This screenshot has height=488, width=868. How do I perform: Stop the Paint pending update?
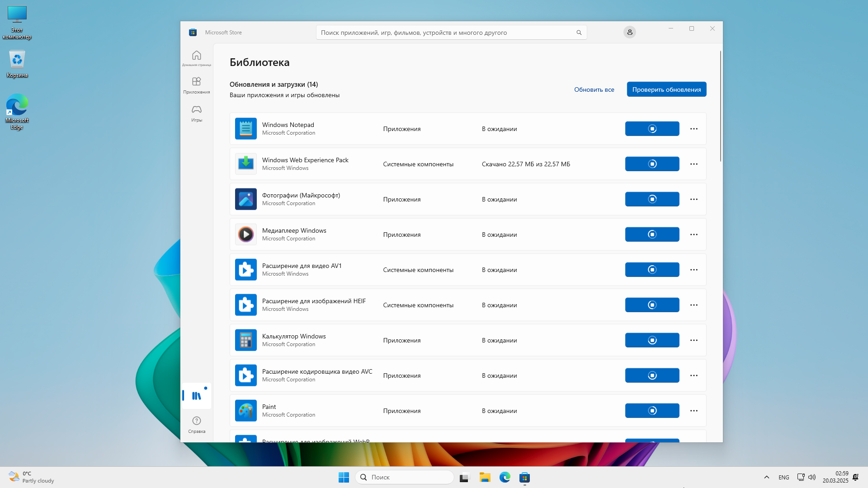pos(652,411)
